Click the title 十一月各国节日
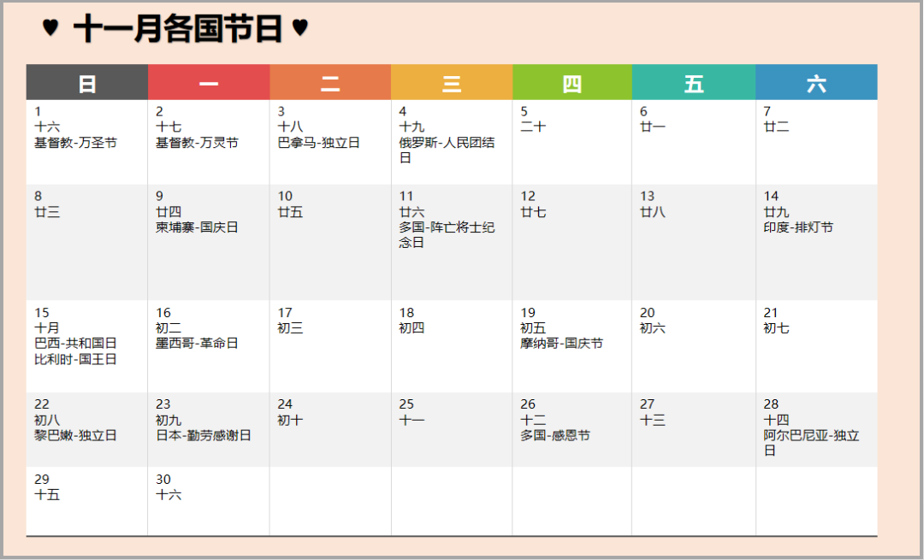The width and height of the screenshot is (924, 560). tap(177, 29)
